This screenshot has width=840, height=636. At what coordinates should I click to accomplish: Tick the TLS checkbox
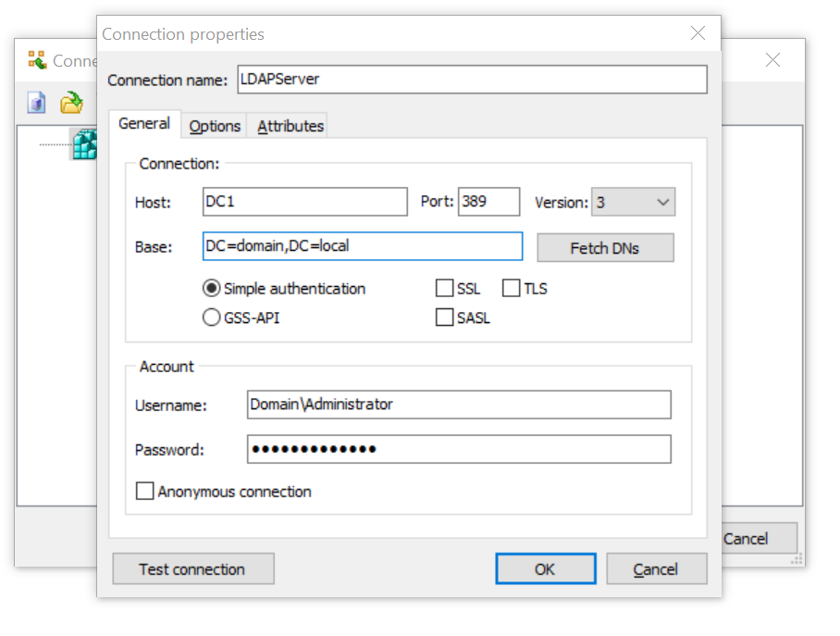click(511, 289)
